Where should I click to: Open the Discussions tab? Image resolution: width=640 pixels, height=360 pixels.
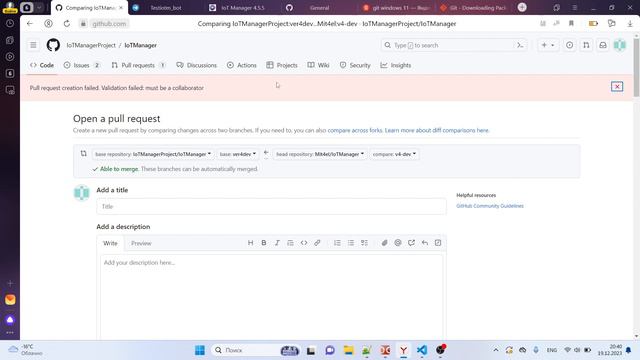coord(197,65)
